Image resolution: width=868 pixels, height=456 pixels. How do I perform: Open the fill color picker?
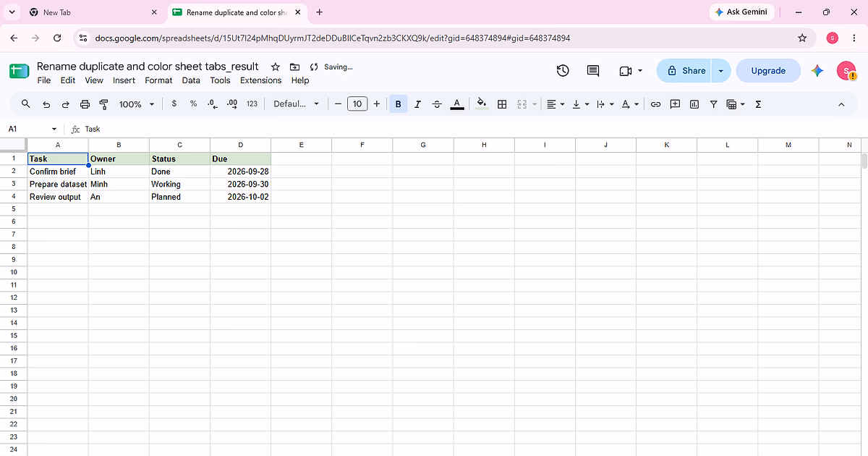tap(482, 104)
